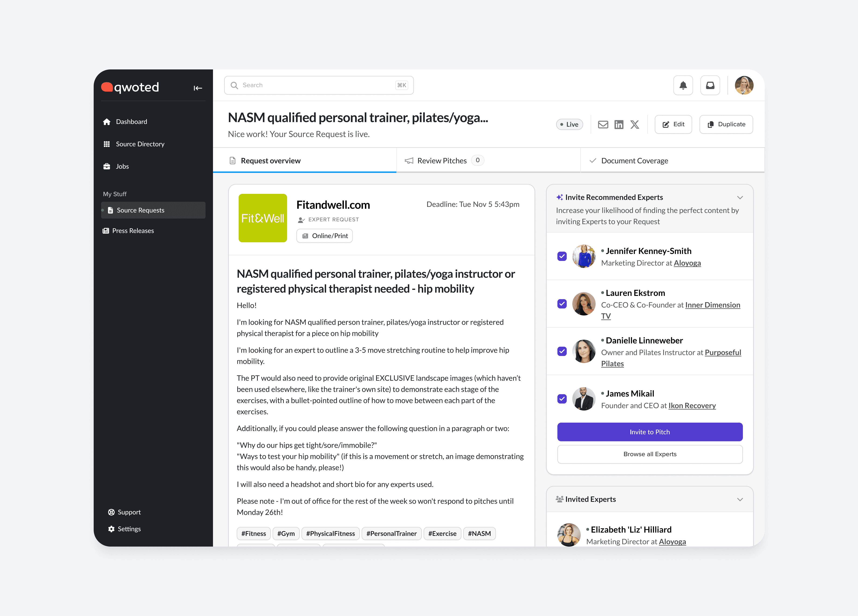Collapse the Invited Experts section

(740, 500)
